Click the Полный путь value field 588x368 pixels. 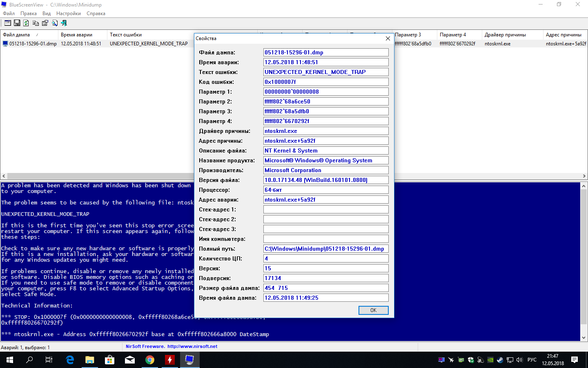tap(326, 249)
